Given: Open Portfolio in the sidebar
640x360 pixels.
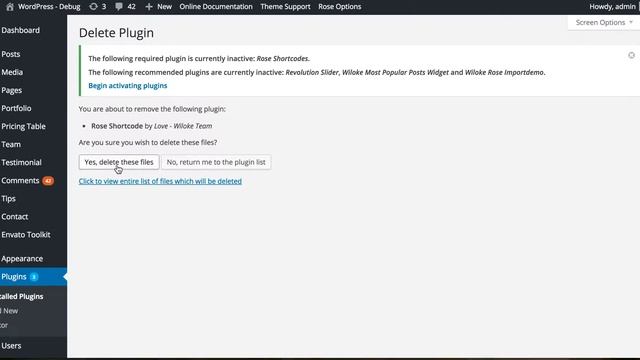Looking at the screenshot, I should click(x=16, y=108).
